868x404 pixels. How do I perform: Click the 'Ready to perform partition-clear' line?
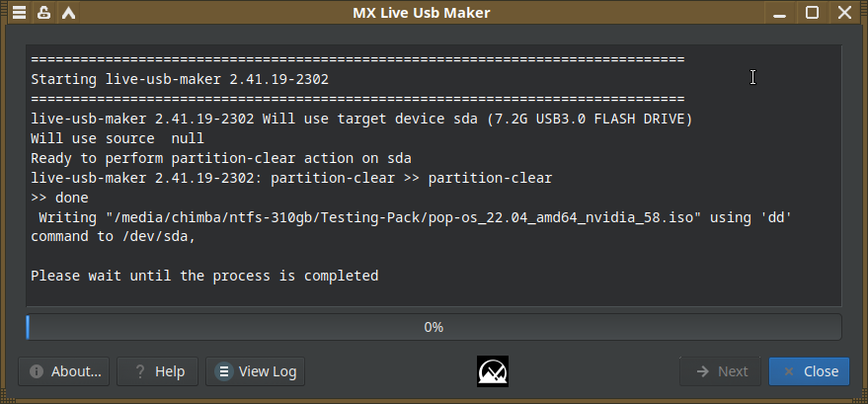click(x=221, y=158)
